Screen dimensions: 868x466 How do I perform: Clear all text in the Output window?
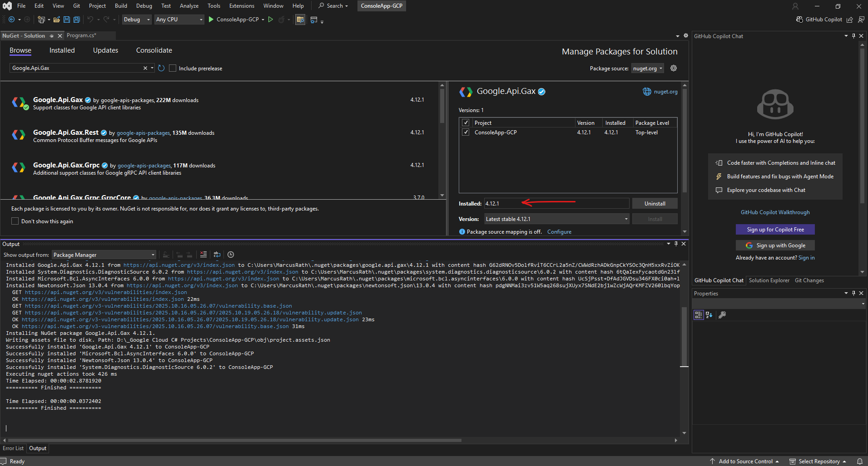(x=203, y=255)
